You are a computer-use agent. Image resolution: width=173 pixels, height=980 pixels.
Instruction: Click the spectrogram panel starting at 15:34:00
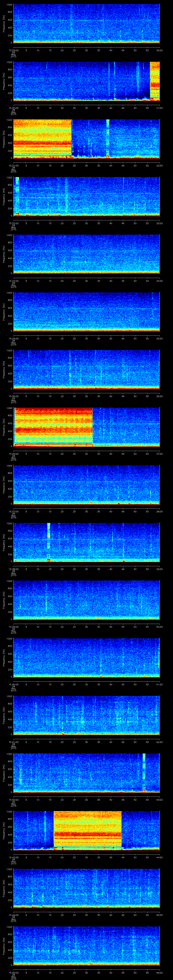click(x=86, y=312)
